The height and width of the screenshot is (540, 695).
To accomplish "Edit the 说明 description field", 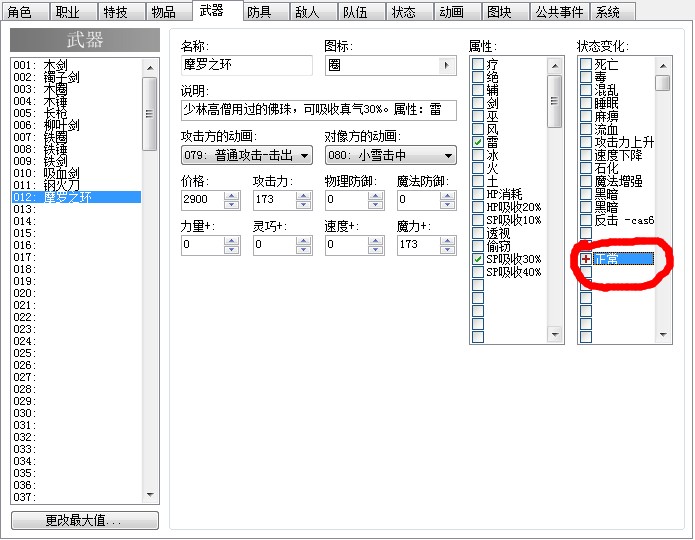I will pos(319,110).
